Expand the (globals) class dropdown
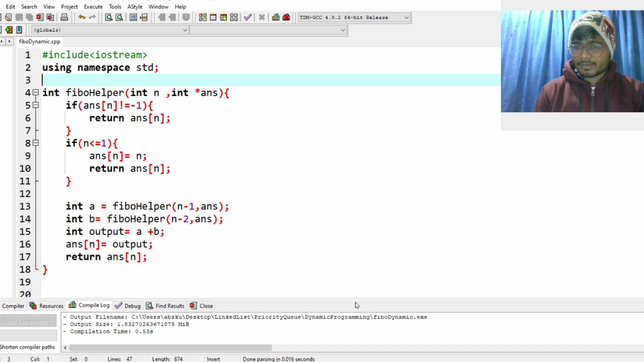 point(184,30)
